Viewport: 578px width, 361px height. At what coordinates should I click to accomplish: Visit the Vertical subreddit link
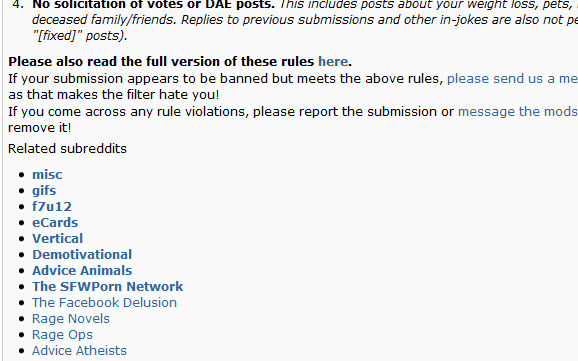(58, 239)
